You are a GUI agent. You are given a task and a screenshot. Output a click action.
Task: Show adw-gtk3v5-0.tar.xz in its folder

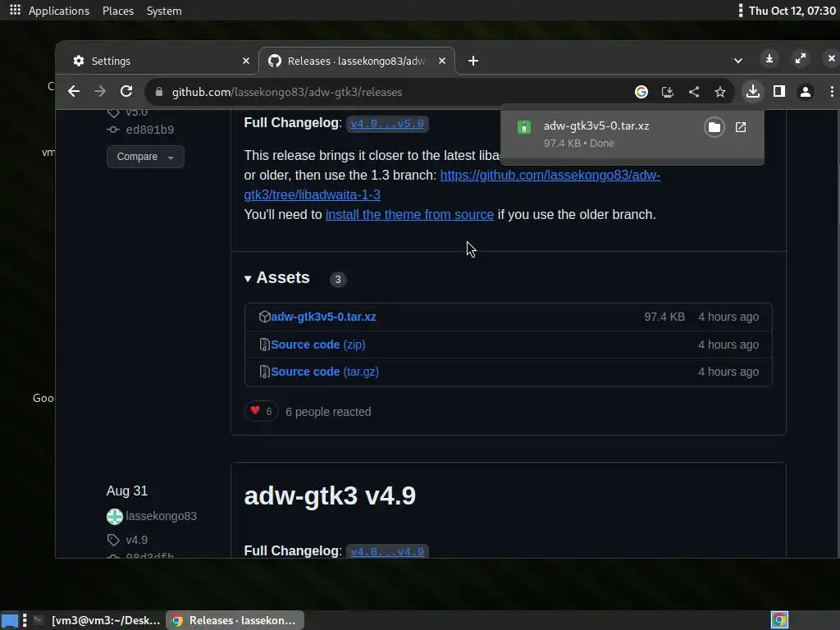pyautogui.click(x=714, y=127)
